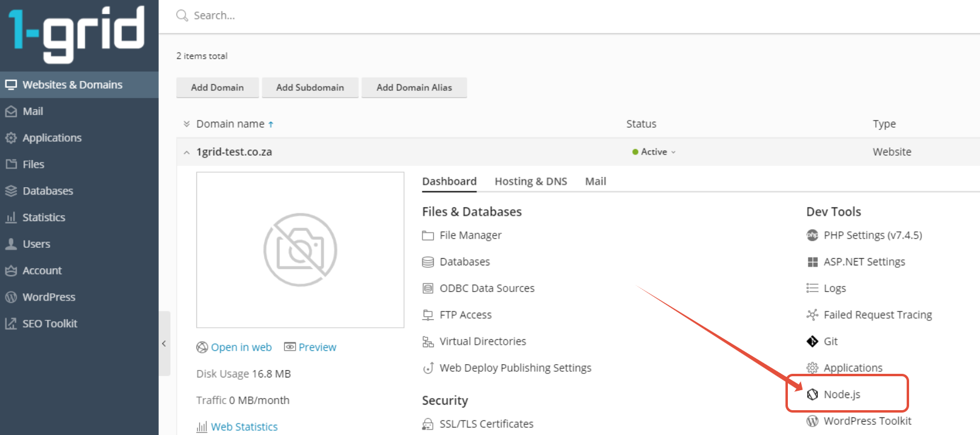This screenshot has width=980, height=435.
Task: Open PHP Settings (v7.4.5) link
Action: 873,235
